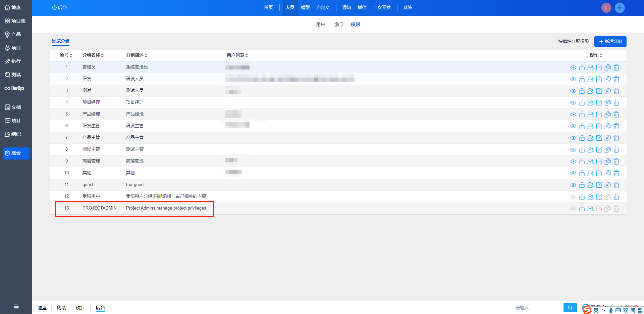Open permission lock icon for 研发 group
The image size is (644, 314).
[582, 79]
